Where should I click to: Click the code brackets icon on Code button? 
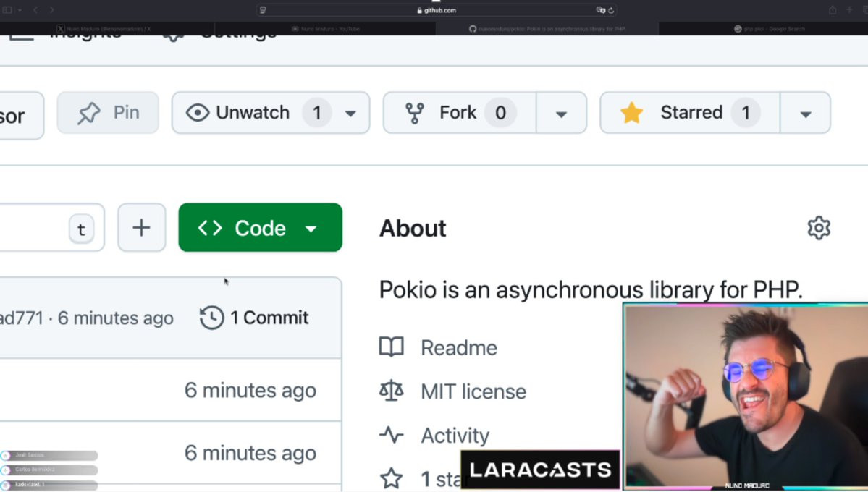211,227
